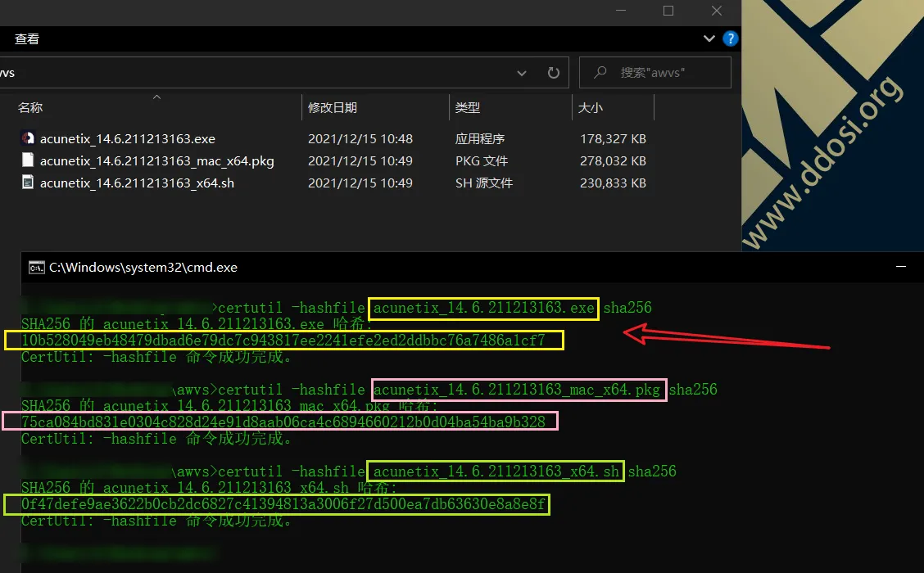Open the 查看 ribbon tab
The width and height of the screenshot is (924, 573).
(27, 38)
